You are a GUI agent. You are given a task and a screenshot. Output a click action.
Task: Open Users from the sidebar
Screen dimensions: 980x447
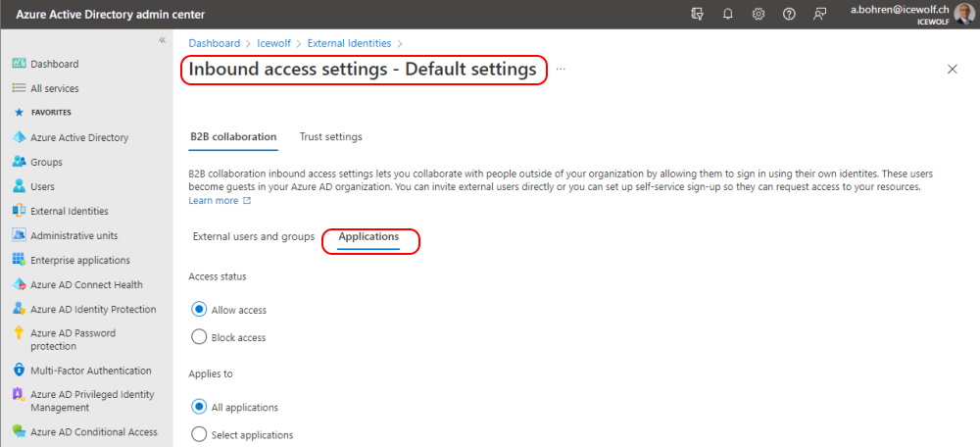click(42, 186)
